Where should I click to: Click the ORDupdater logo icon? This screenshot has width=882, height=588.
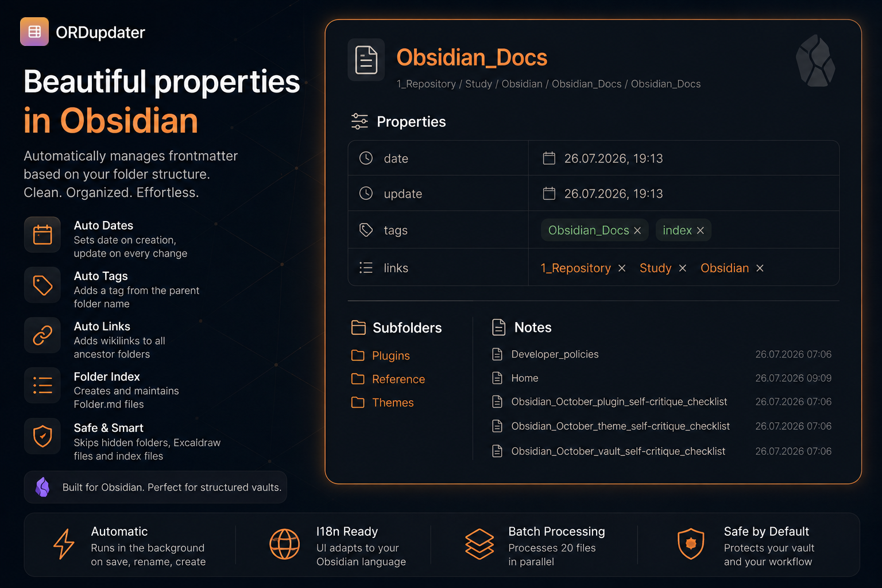point(34,32)
